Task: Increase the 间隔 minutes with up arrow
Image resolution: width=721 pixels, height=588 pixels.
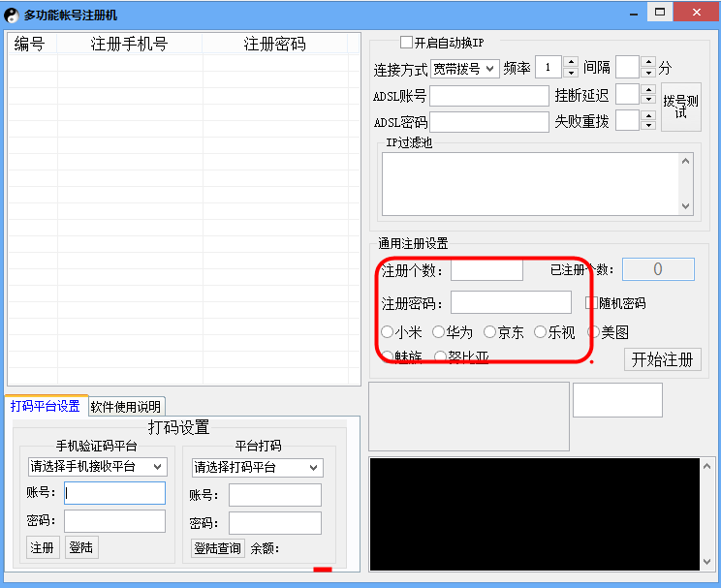Action: pos(648,62)
